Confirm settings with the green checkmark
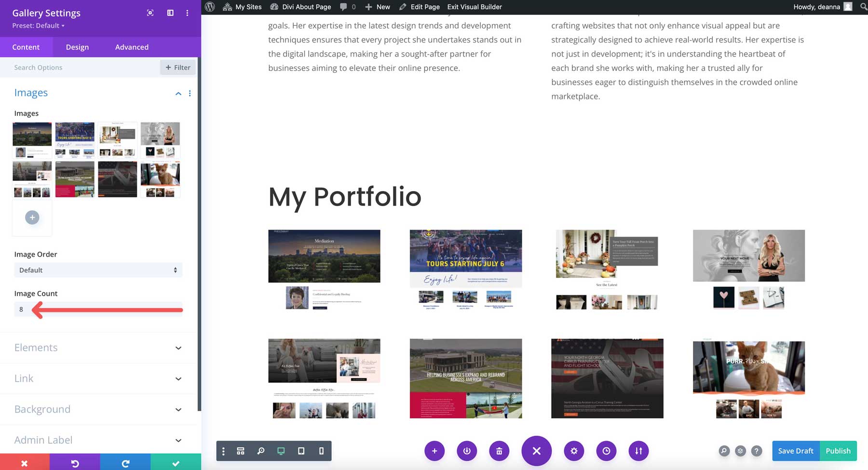 point(176,462)
